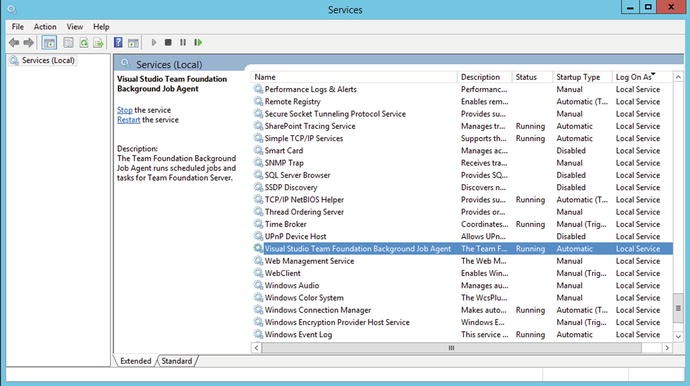Image resolution: width=690 pixels, height=386 pixels.
Task: Select the Performance Logs & Alerts service
Action: [x=462, y=89]
